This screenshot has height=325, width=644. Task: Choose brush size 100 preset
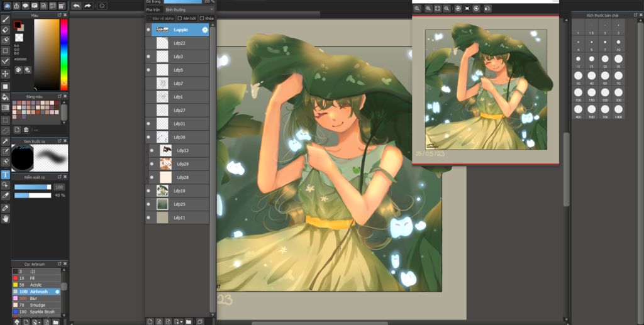[578, 92]
